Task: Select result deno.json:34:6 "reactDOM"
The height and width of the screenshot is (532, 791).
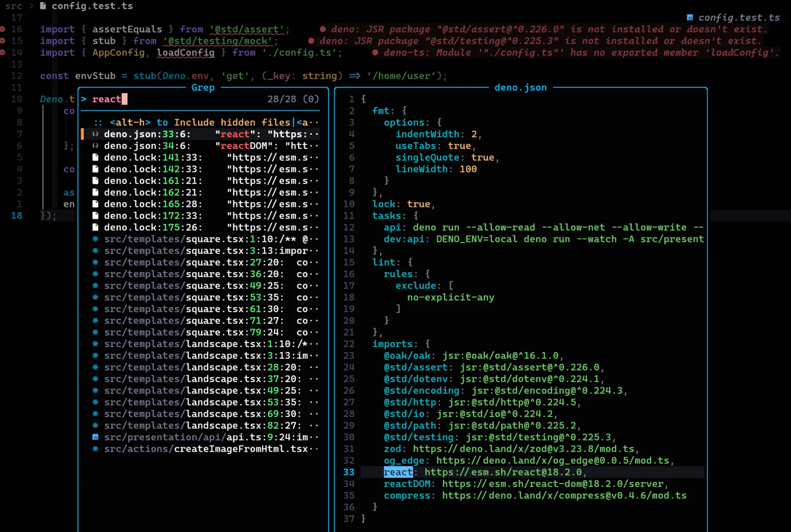Action: 201,146
